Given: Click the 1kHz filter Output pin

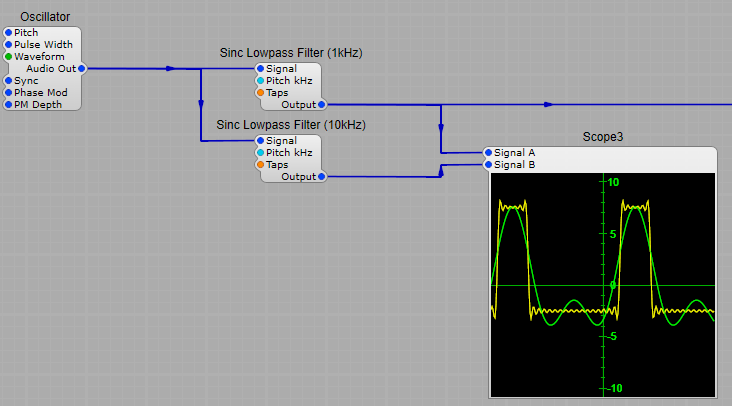Looking at the screenshot, I should [x=321, y=104].
